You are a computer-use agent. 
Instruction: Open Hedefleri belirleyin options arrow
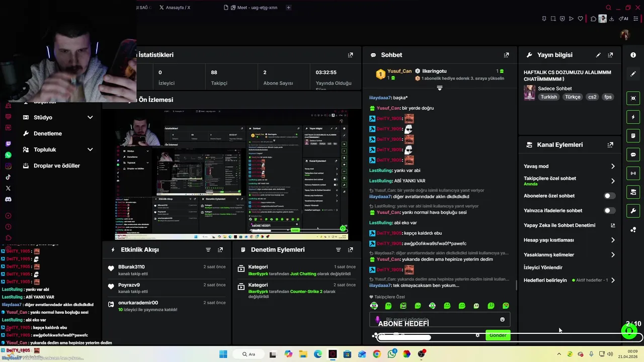612,280
